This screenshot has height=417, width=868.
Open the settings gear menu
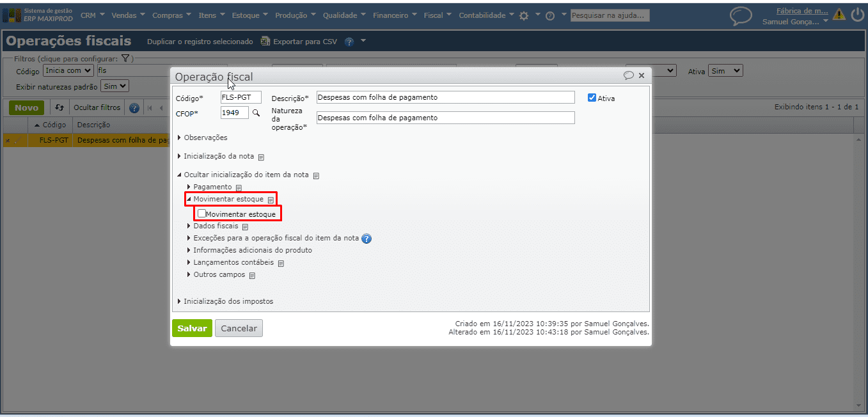click(524, 15)
